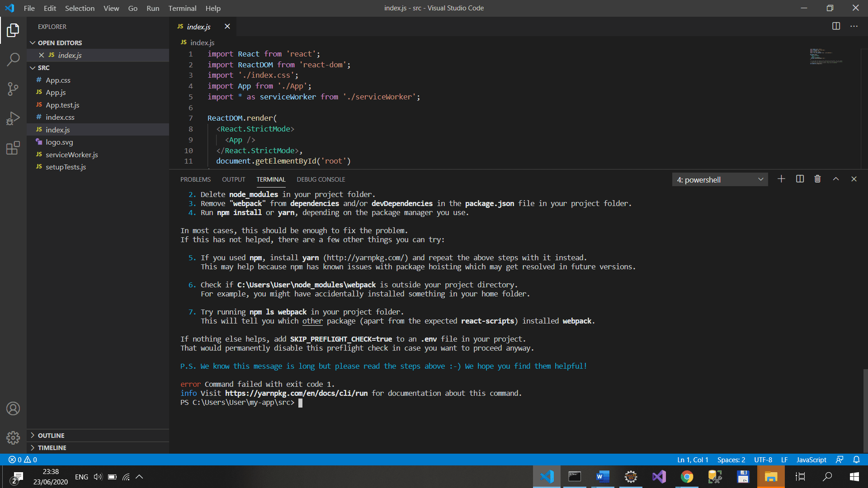Click the editor minimap preview
The height and width of the screenshot is (488, 868).
pyautogui.click(x=826, y=56)
